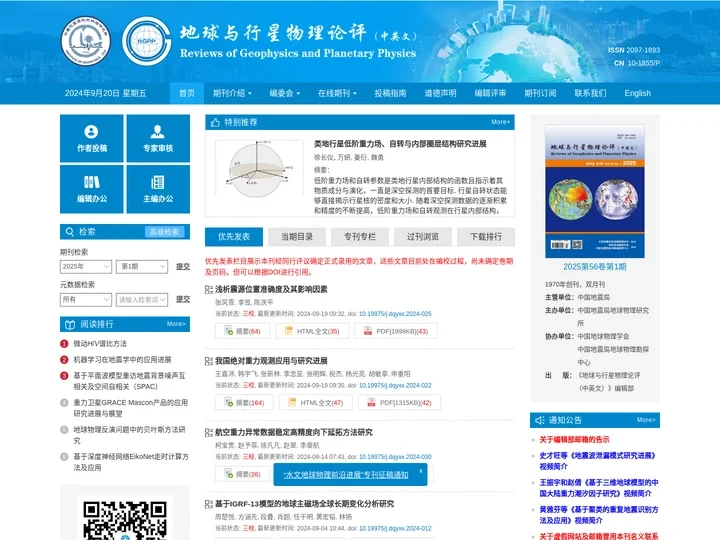
Task: Click list icon beside 基于IGRF-13模型 article
Action: (x=209, y=504)
